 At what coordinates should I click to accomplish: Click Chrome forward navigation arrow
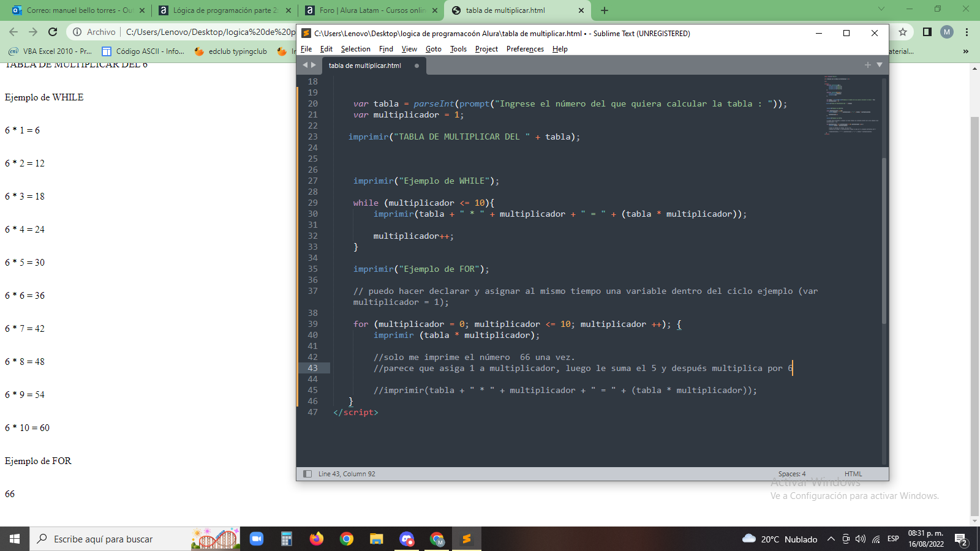[x=33, y=32]
